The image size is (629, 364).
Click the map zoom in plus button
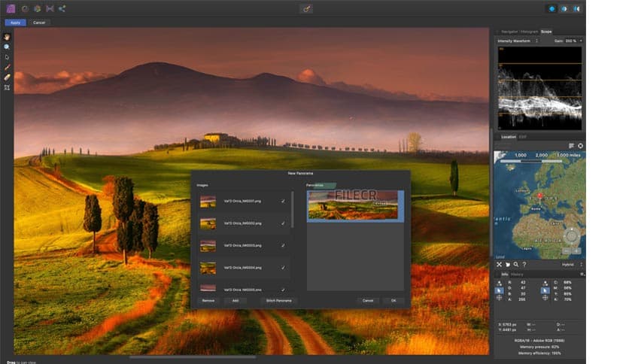(576, 251)
